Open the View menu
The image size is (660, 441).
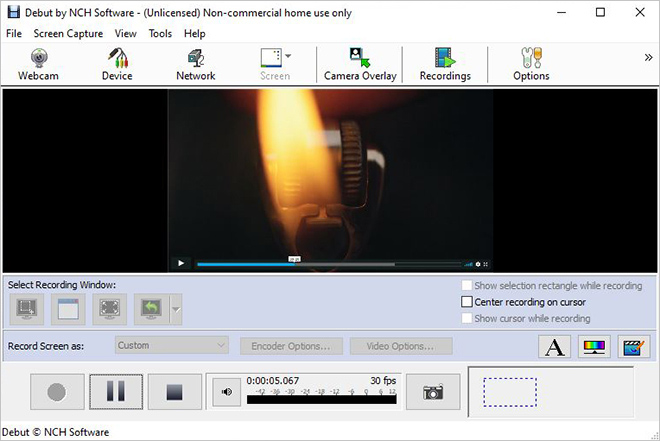[x=125, y=33]
